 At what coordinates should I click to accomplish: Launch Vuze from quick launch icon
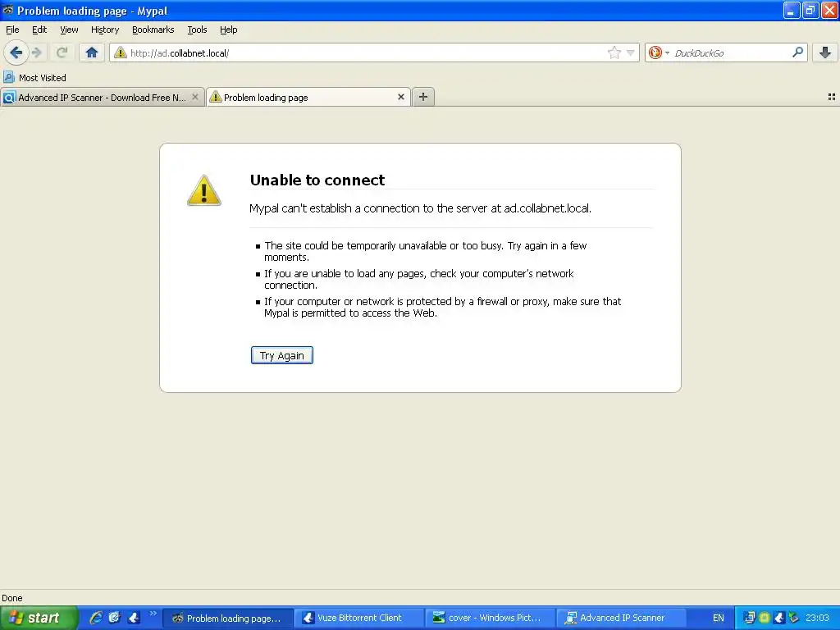(x=134, y=618)
